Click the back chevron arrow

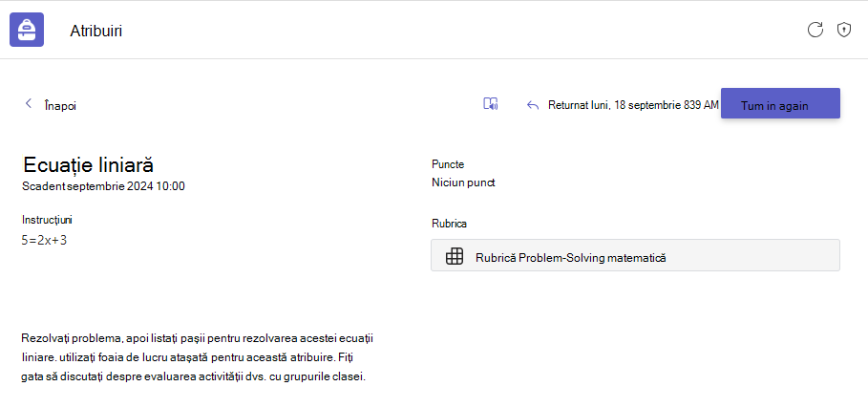point(29,104)
